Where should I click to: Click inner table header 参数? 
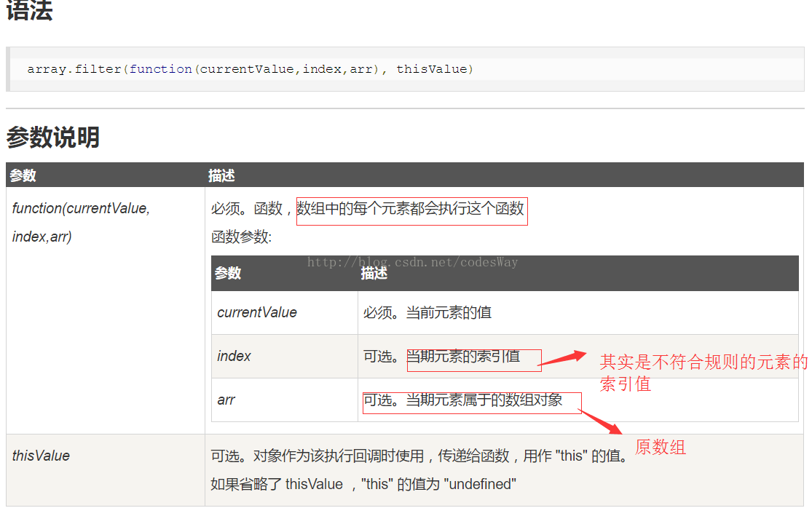pyautogui.click(x=228, y=273)
